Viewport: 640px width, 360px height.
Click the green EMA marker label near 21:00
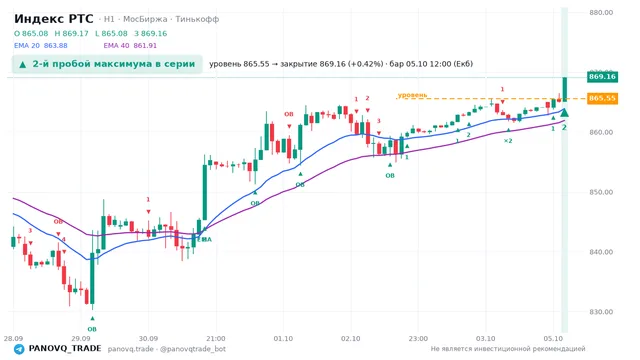(x=204, y=240)
